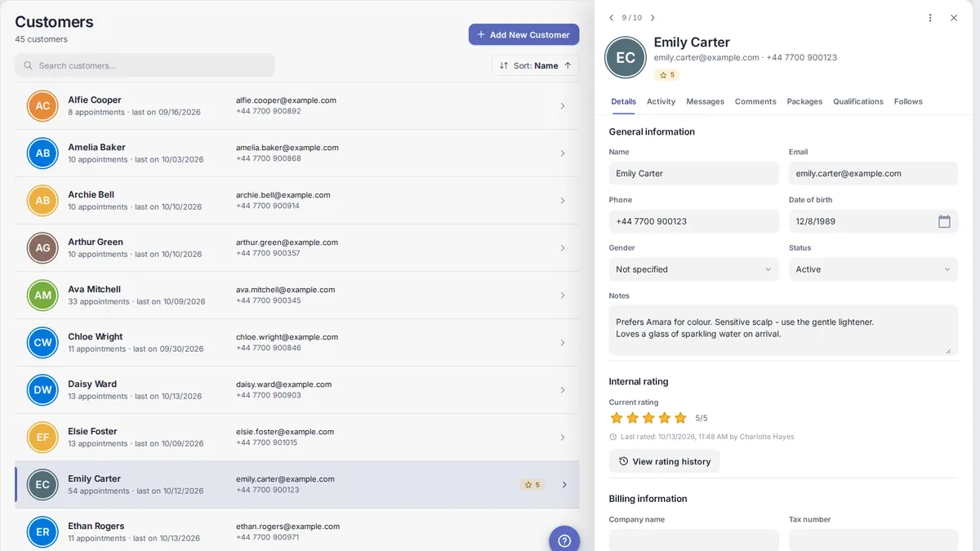
Task: Click the CW avatar for Chloe Wright
Action: coord(42,343)
